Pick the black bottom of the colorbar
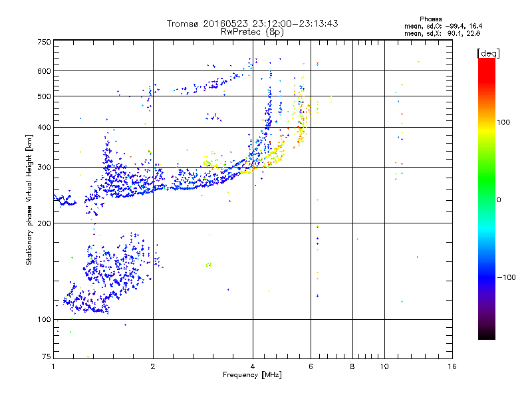The image size is (532, 399). 487,335
